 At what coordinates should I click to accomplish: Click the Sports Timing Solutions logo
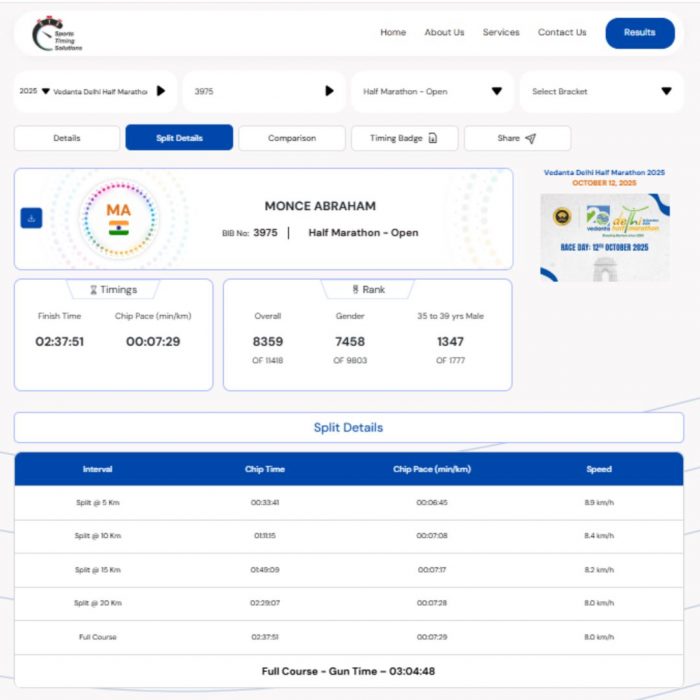coord(57,33)
